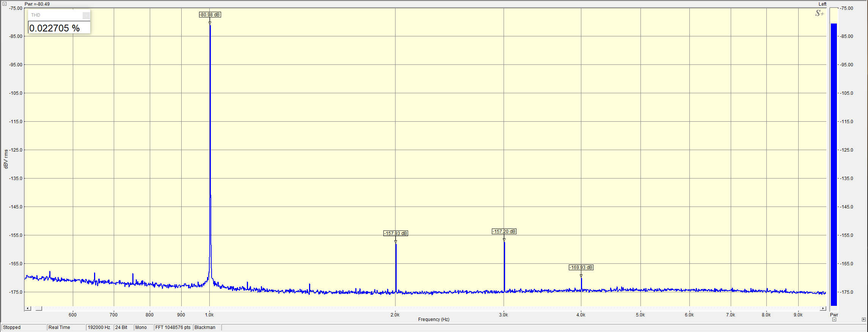Click the 5.0k frequency axis tick label

pyautogui.click(x=640, y=315)
